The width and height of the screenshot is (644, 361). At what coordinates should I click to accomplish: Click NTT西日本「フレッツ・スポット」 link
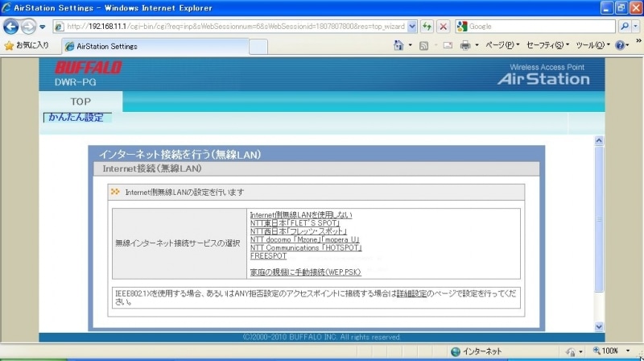(x=299, y=231)
